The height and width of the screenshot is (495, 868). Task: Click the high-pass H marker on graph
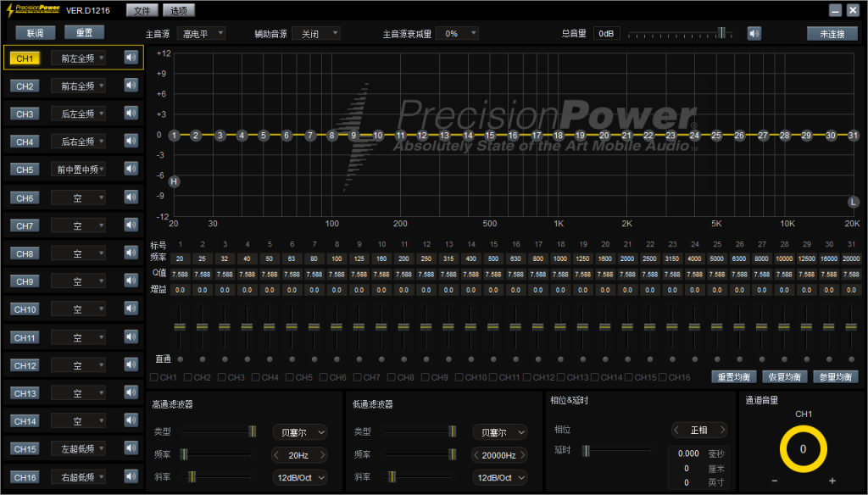(x=174, y=181)
